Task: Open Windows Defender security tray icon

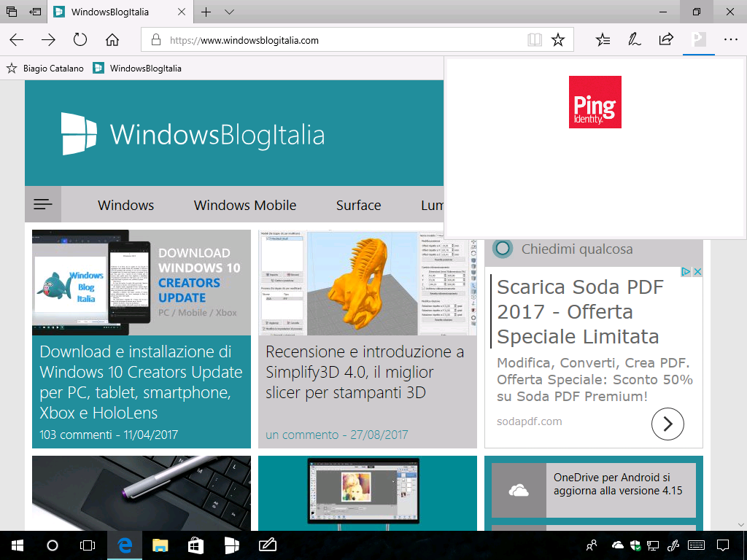Action: coord(635,545)
